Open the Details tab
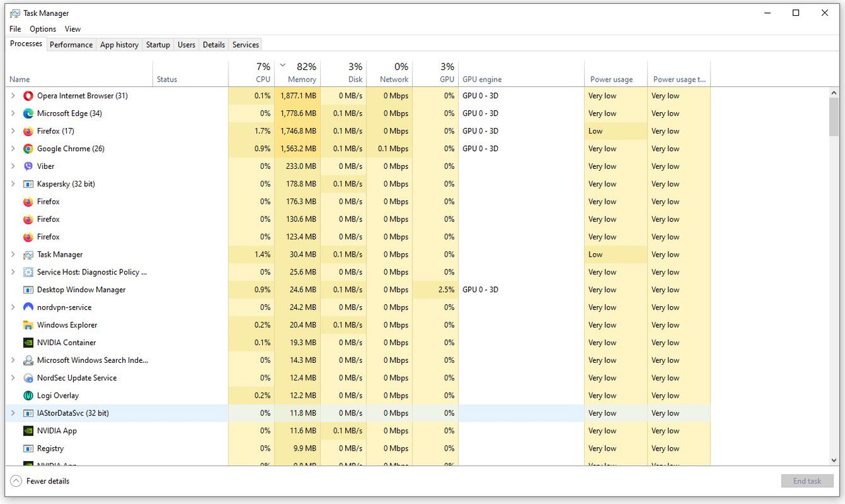This screenshot has width=845, height=504. point(214,45)
